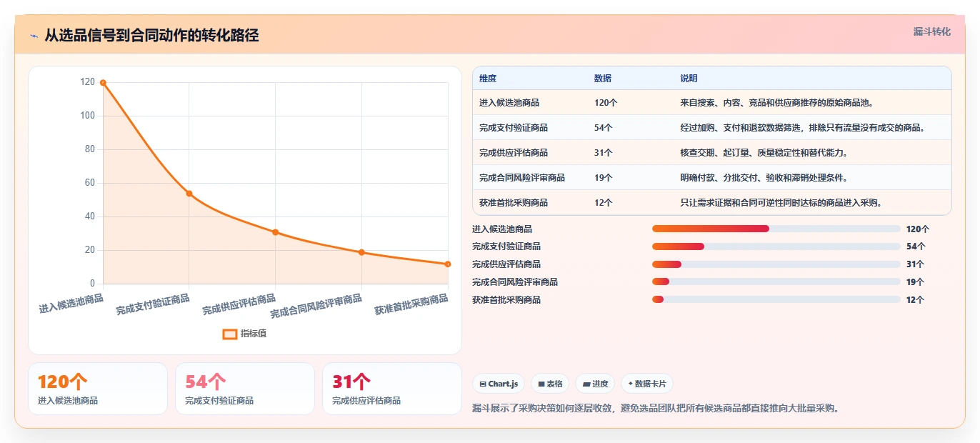This screenshot has width=980, height=443.
Task: Open the 54个 完成支付验证商品 data card
Action: coord(245,389)
